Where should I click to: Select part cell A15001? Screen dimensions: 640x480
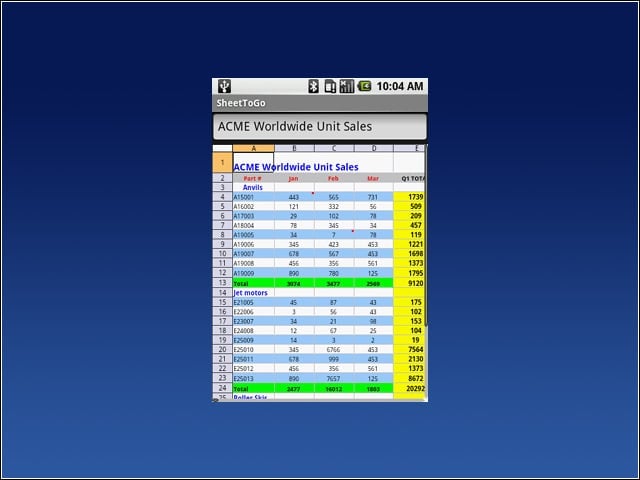253,197
